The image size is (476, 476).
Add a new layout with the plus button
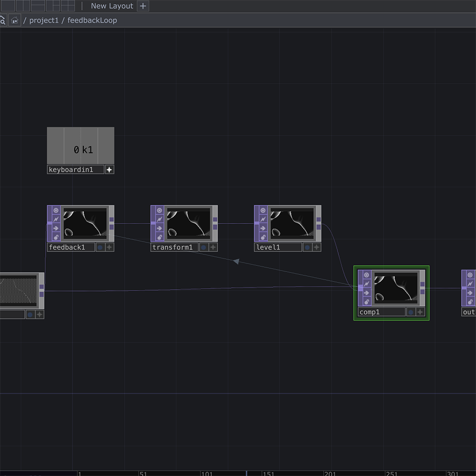[x=143, y=6]
